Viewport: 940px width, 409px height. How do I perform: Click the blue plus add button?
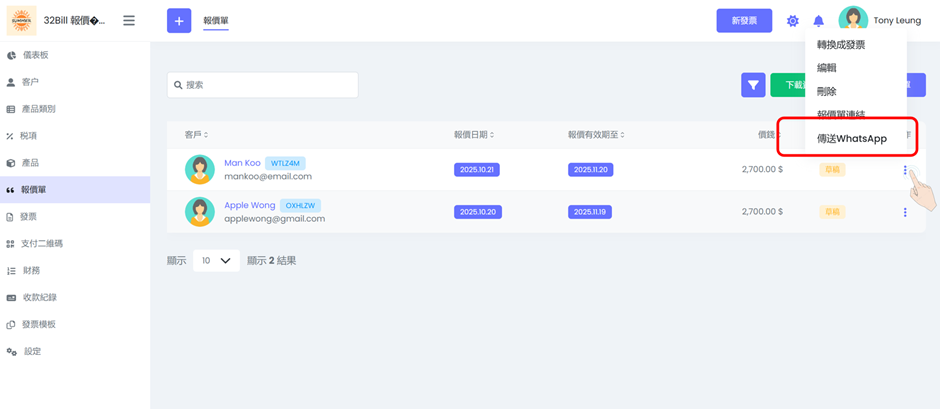[179, 20]
